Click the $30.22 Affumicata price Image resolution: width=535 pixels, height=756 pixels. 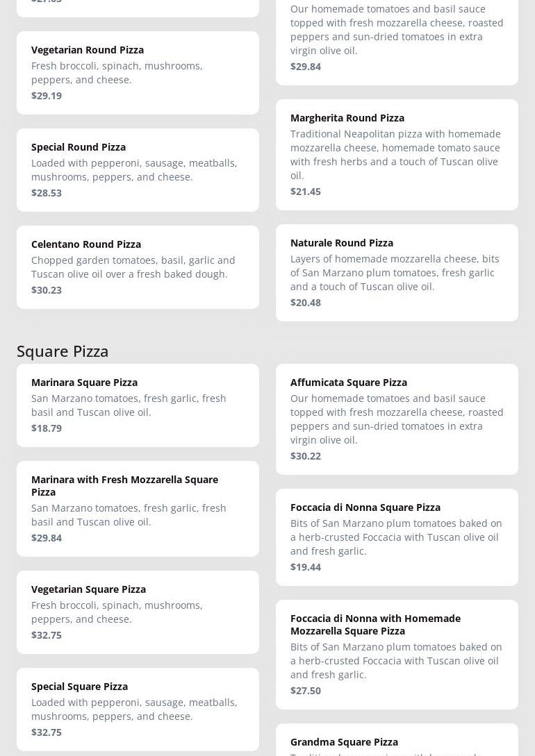[x=306, y=456]
